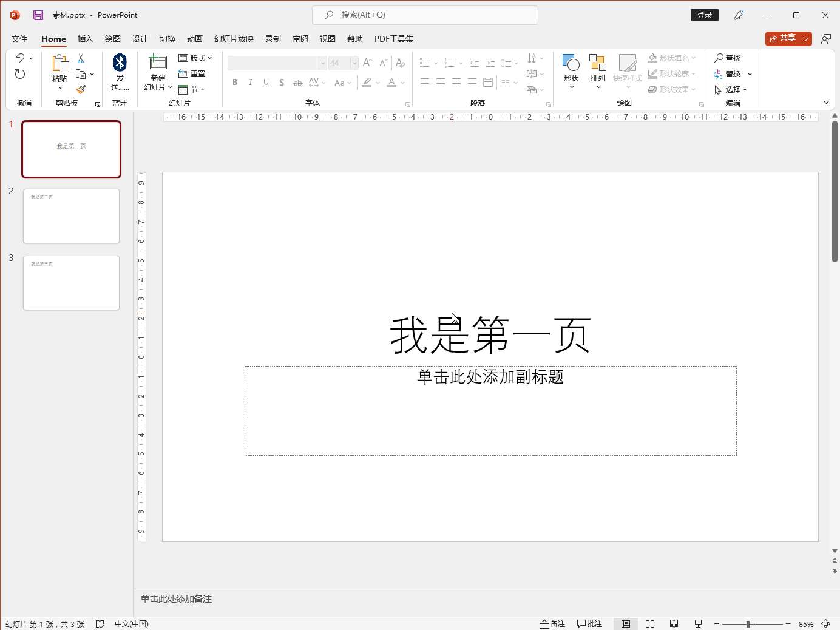The height and width of the screenshot is (630, 840).
Task: Justify text alignment
Action: click(x=472, y=82)
